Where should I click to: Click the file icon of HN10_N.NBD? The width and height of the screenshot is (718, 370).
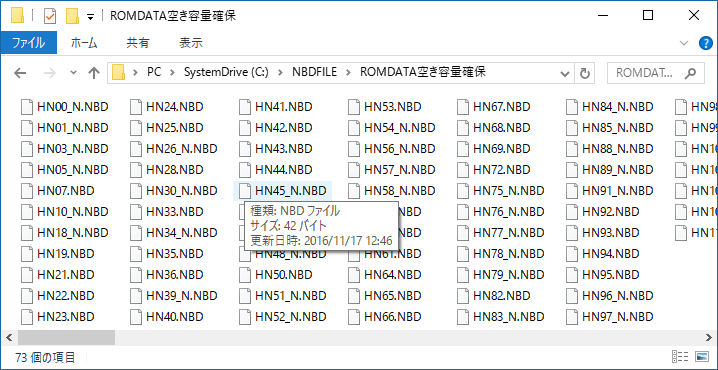click(x=27, y=212)
